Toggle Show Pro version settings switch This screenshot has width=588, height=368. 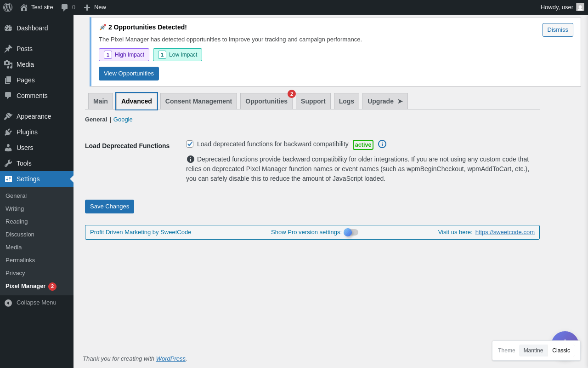[351, 232]
